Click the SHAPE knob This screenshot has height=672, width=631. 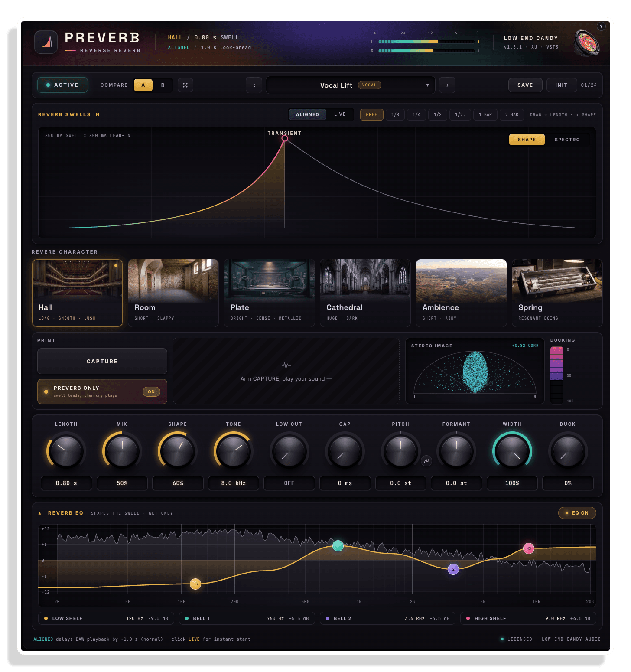tap(178, 451)
